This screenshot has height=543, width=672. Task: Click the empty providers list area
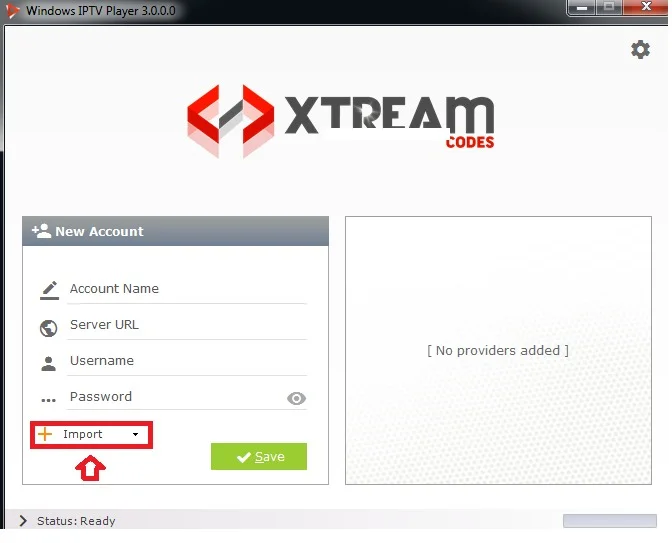pos(498,351)
